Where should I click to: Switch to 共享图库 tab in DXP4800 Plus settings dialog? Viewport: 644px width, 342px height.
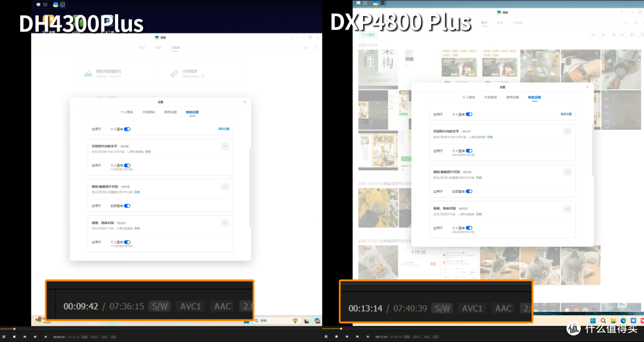490,97
